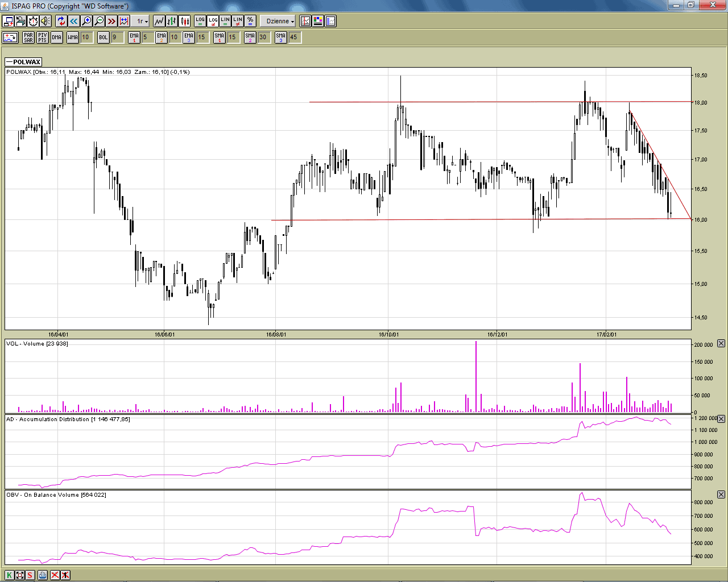This screenshot has width=728, height=582.
Task: Click the color palette settings icon
Action: tap(318, 21)
